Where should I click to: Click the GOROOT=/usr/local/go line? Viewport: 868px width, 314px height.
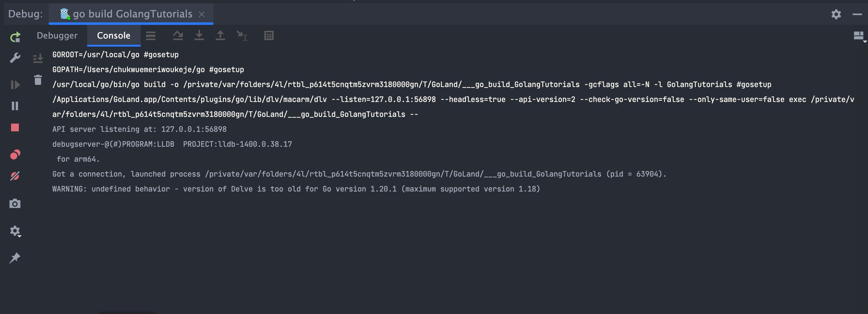115,54
